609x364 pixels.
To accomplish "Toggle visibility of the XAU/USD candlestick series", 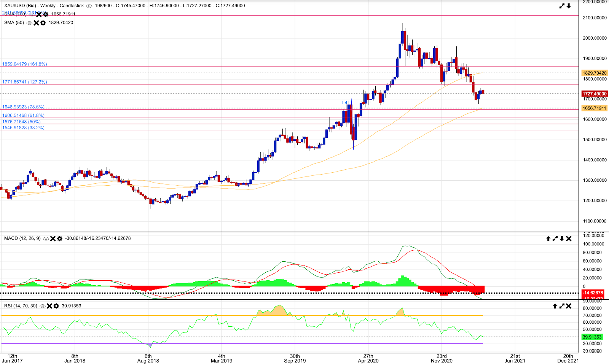I will 89,6.
